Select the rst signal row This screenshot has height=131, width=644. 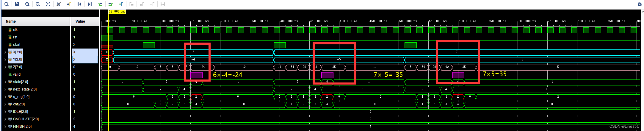point(36,37)
